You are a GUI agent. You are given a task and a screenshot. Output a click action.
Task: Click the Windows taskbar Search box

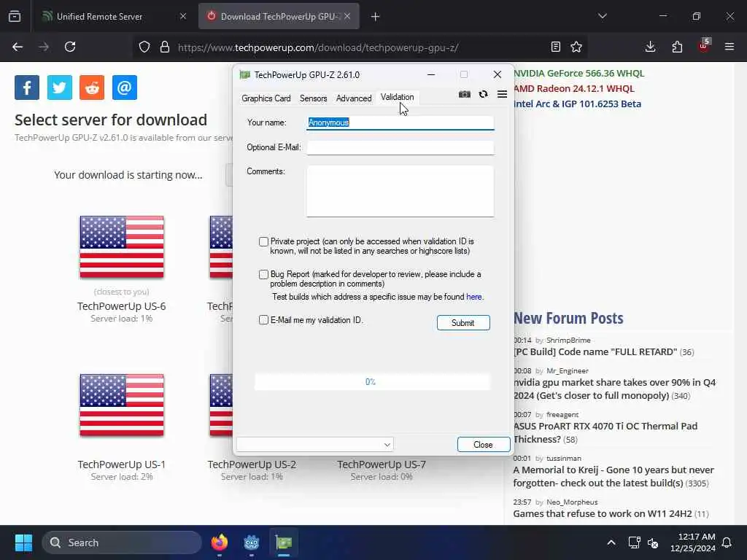point(122,542)
